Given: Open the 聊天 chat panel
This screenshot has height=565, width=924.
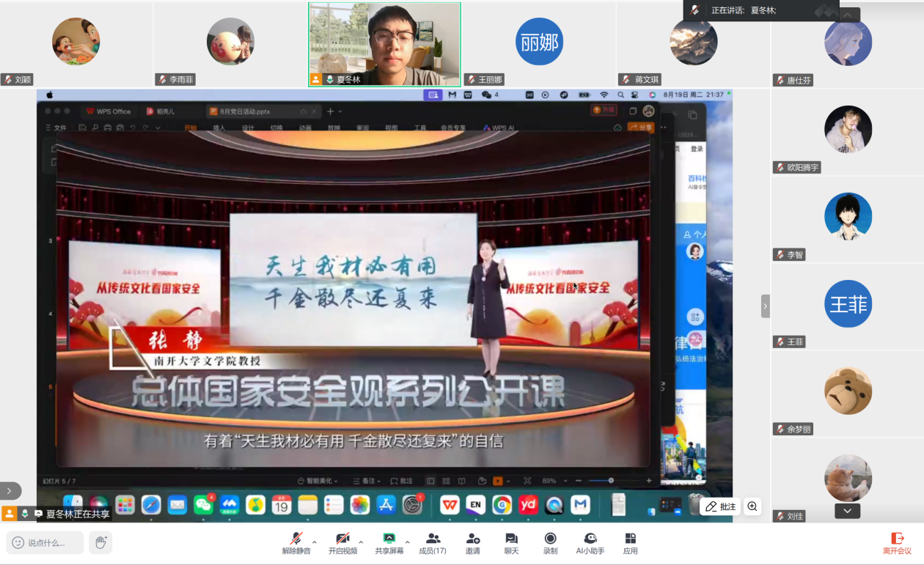Looking at the screenshot, I should pos(511,543).
